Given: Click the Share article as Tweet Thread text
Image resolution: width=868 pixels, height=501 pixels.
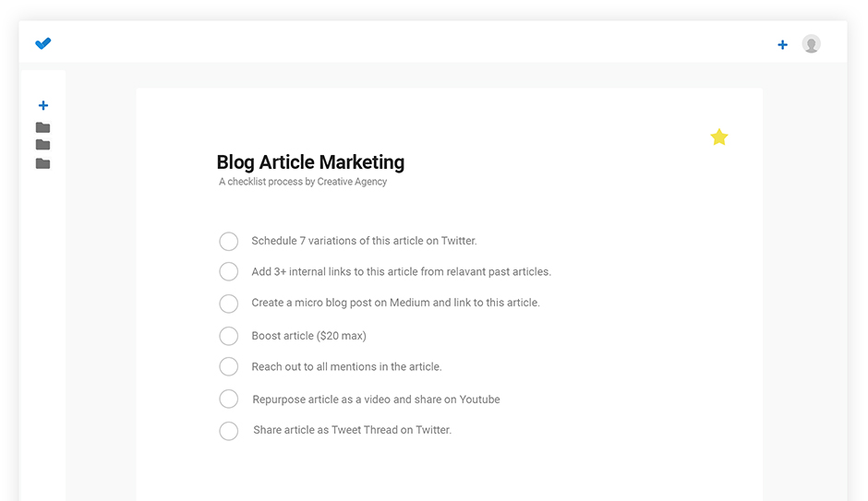Looking at the screenshot, I should click(352, 430).
